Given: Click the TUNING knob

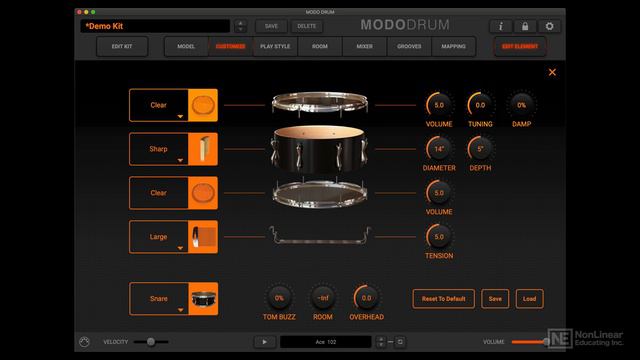Looking at the screenshot, I should (x=480, y=105).
